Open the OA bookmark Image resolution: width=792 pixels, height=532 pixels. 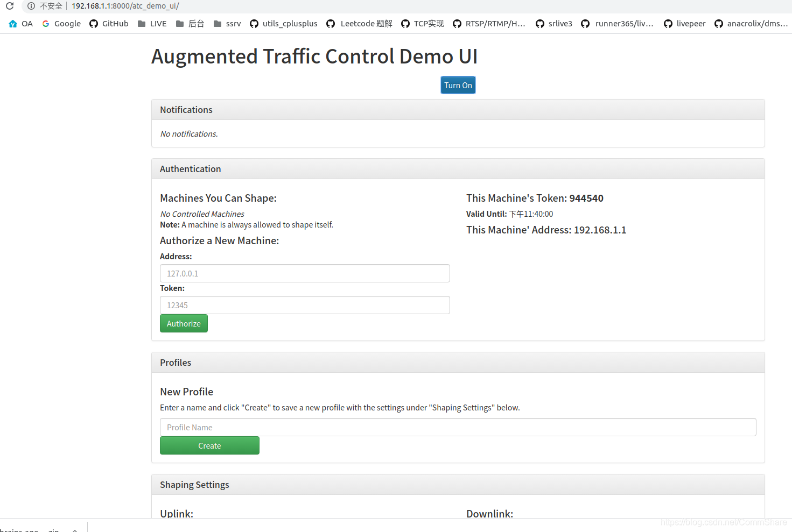(21, 24)
